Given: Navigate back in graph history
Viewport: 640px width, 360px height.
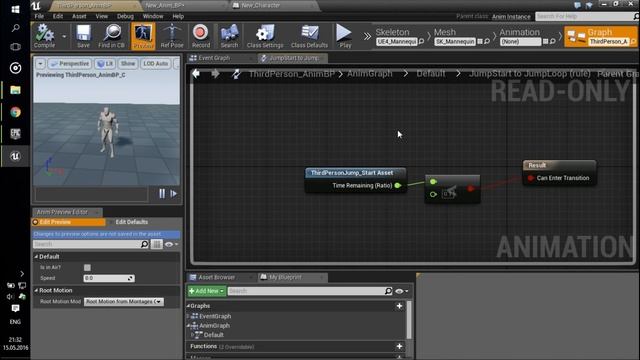Looking at the screenshot, I should (196, 73).
